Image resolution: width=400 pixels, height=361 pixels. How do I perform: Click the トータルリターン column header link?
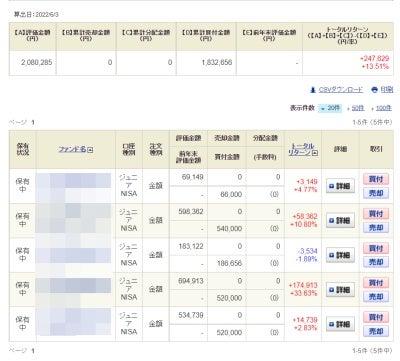(302, 149)
